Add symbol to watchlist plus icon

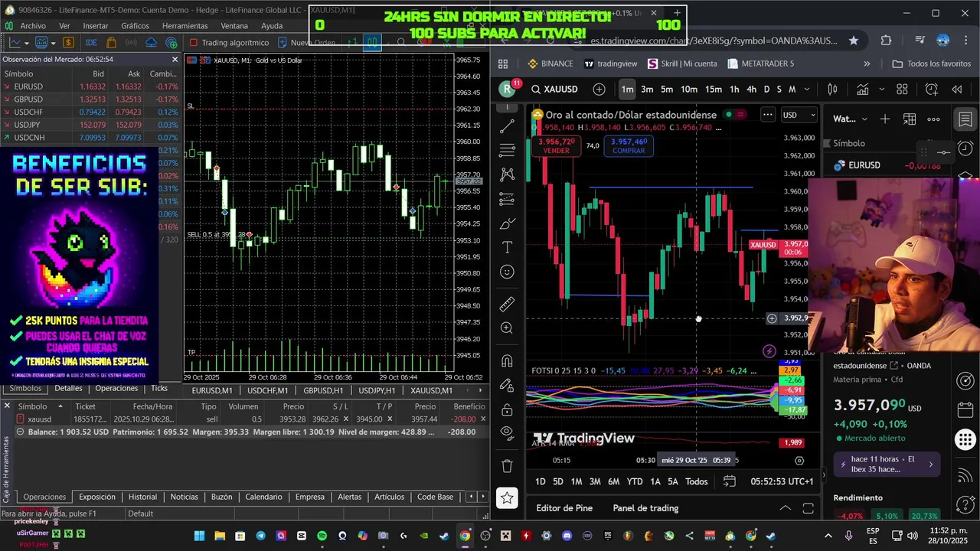pos(885,119)
